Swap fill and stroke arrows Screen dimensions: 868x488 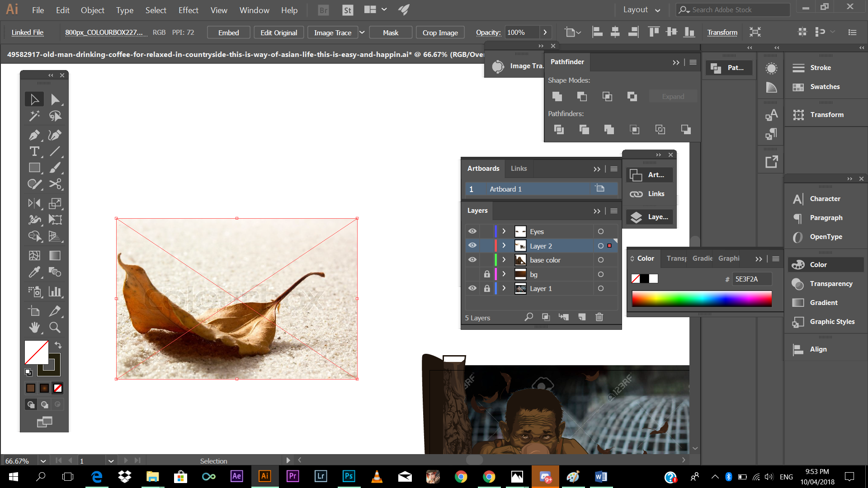pyautogui.click(x=58, y=345)
